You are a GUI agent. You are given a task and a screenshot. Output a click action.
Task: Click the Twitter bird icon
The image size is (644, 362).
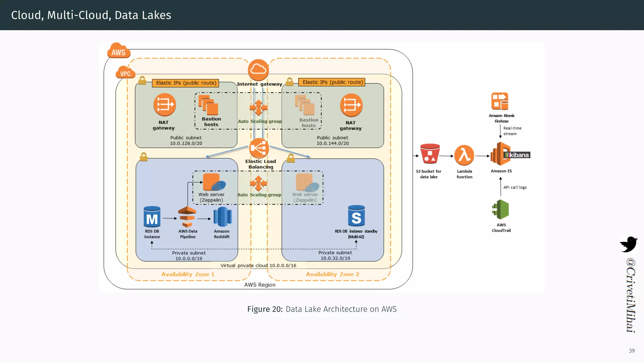629,244
